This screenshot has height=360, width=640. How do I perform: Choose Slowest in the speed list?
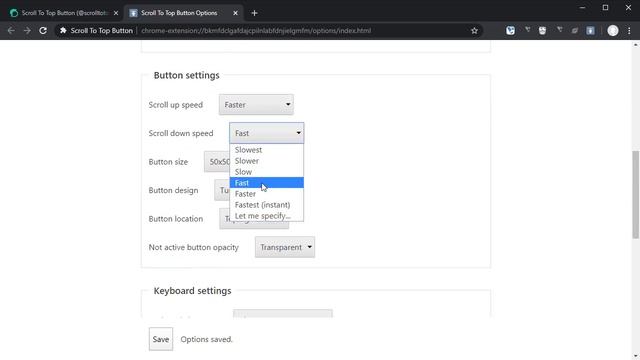tap(267, 150)
